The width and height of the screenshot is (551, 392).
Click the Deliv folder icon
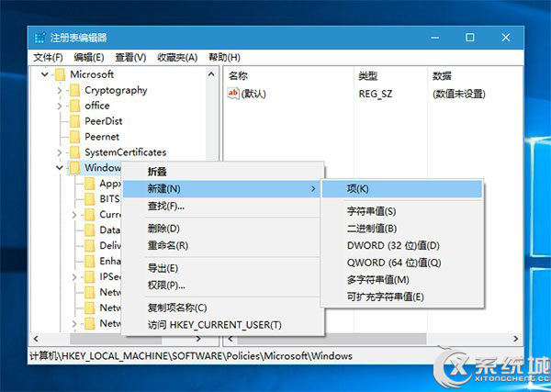90,245
